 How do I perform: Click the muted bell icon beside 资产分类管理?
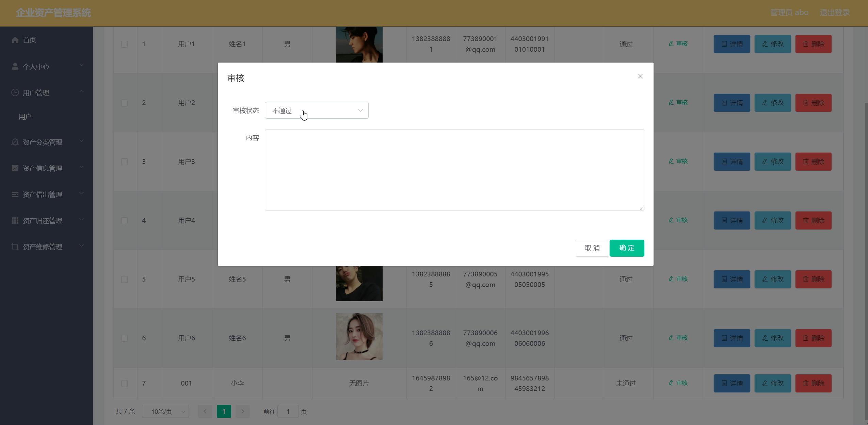[x=15, y=142]
